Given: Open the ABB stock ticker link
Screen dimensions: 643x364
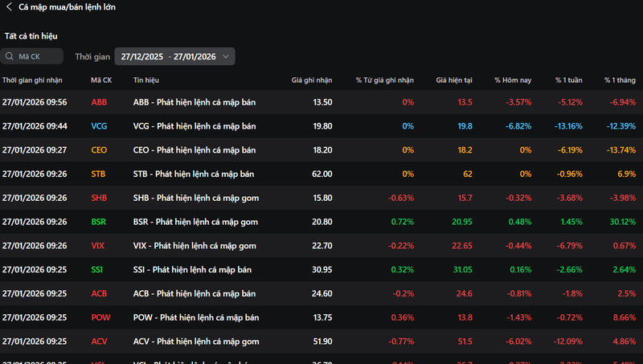Looking at the screenshot, I should pyautogui.click(x=99, y=102).
